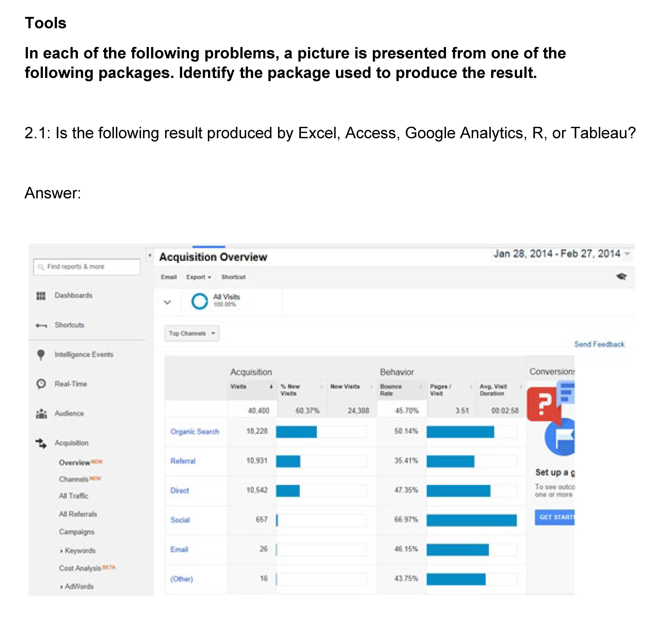Viewport: 672px width, 636px height.
Task: Click the Audience people icon
Action: click(x=41, y=414)
